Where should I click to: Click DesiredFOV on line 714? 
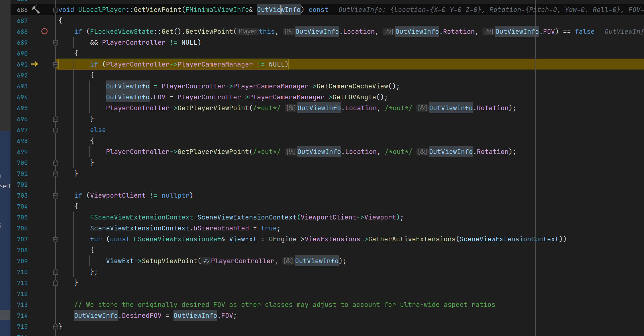(x=142, y=315)
